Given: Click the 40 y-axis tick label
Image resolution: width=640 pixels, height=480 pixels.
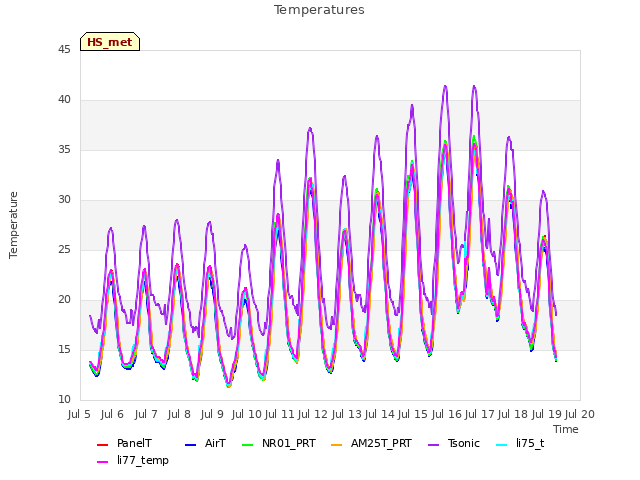Looking at the screenshot, I should (x=64, y=100).
